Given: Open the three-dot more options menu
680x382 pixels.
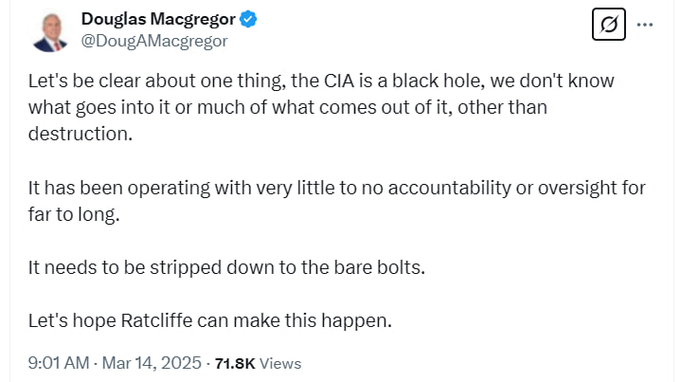Looking at the screenshot, I should coord(645,25).
